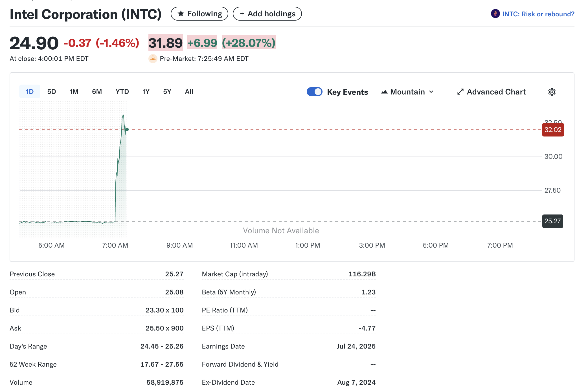This screenshot has height=392, width=579.
Task: Show the 5Y chart range
Action: [x=167, y=92]
